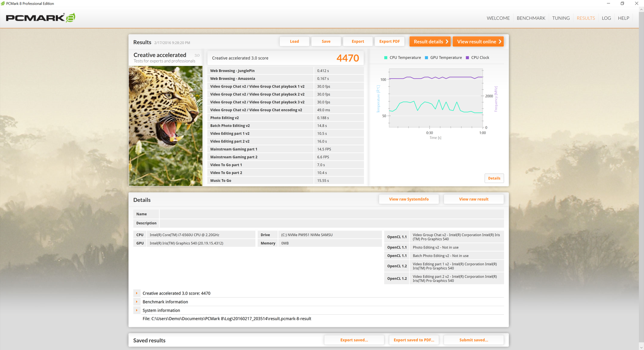This screenshot has height=350, width=644.
Task: Select Music To Go row
Action: tap(285, 180)
